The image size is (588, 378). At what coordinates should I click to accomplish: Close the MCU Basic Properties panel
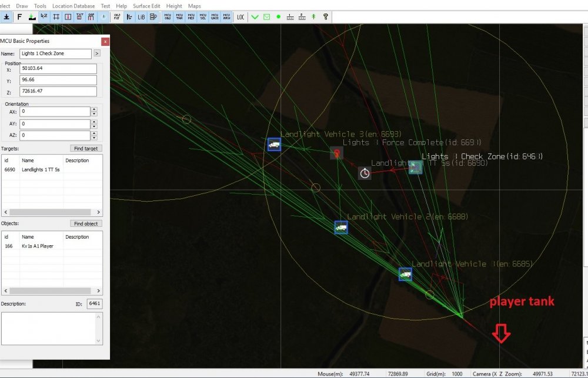coord(106,41)
